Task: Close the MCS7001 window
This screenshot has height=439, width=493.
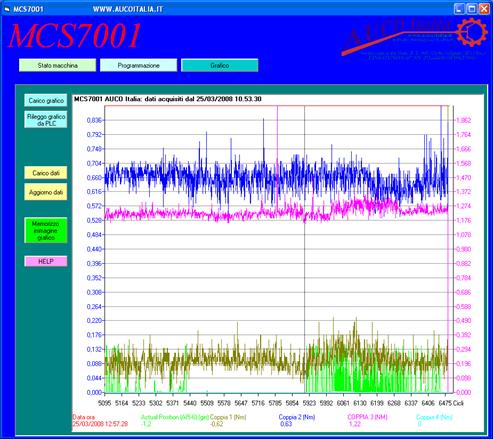Action: (x=484, y=9)
